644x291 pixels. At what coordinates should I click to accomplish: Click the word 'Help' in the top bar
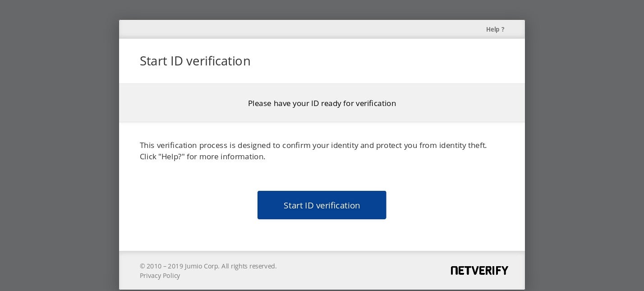tap(492, 29)
